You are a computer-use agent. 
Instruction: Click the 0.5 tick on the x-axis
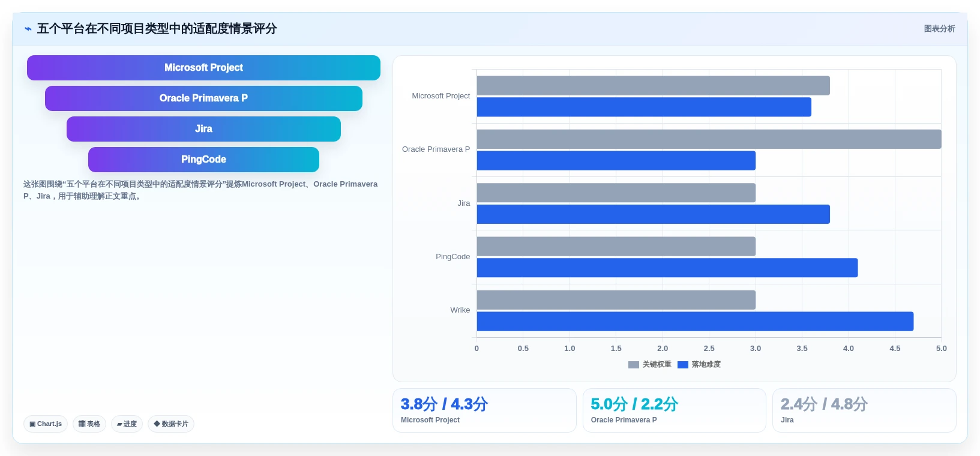[x=523, y=349]
